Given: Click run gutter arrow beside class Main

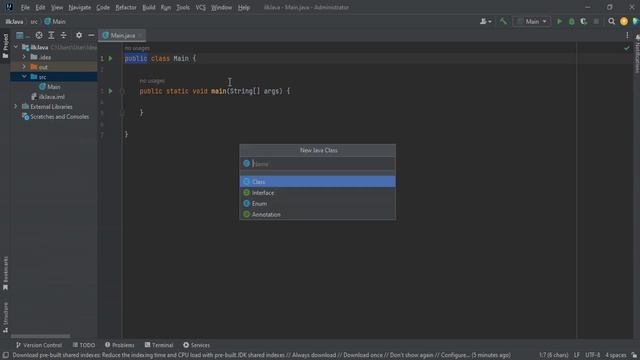Looking at the screenshot, I should coord(110,58).
